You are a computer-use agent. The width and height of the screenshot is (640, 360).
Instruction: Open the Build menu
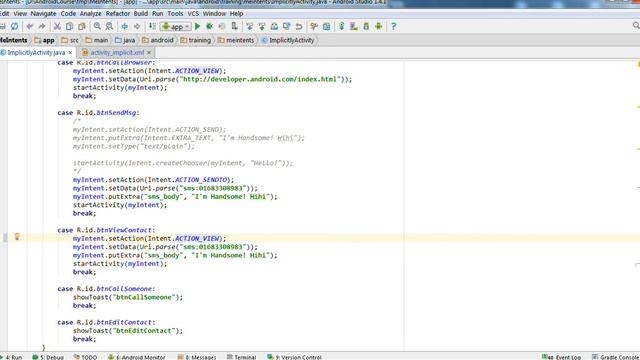(141, 13)
